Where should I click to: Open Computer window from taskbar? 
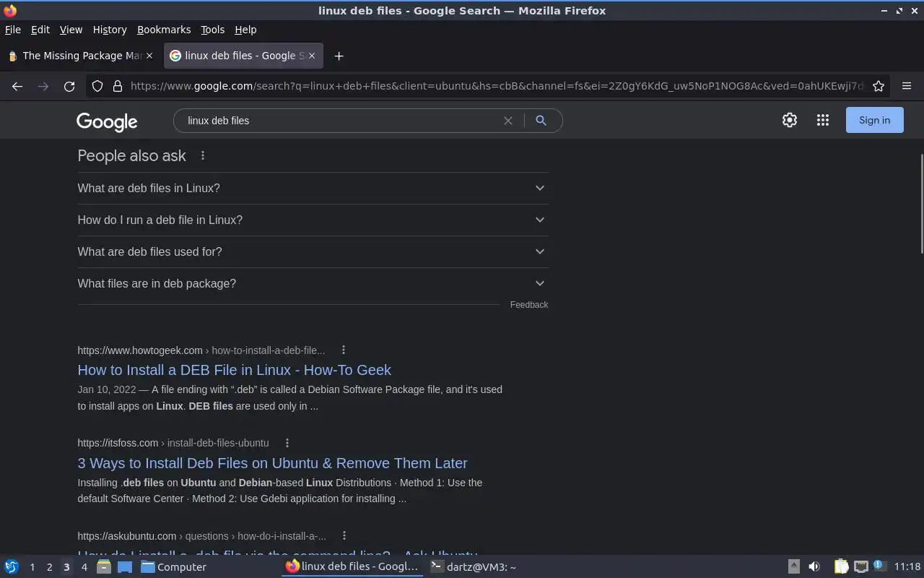(x=173, y=567)
